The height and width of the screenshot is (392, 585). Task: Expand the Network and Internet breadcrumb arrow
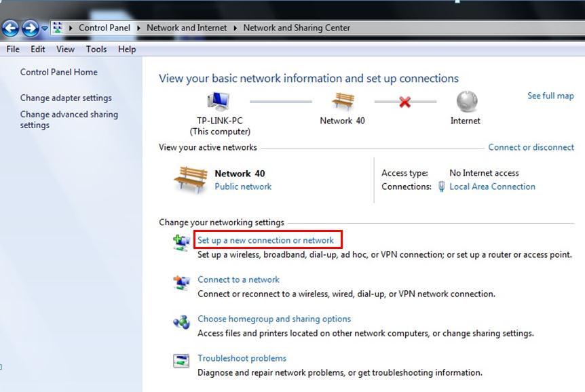[235, 28]
